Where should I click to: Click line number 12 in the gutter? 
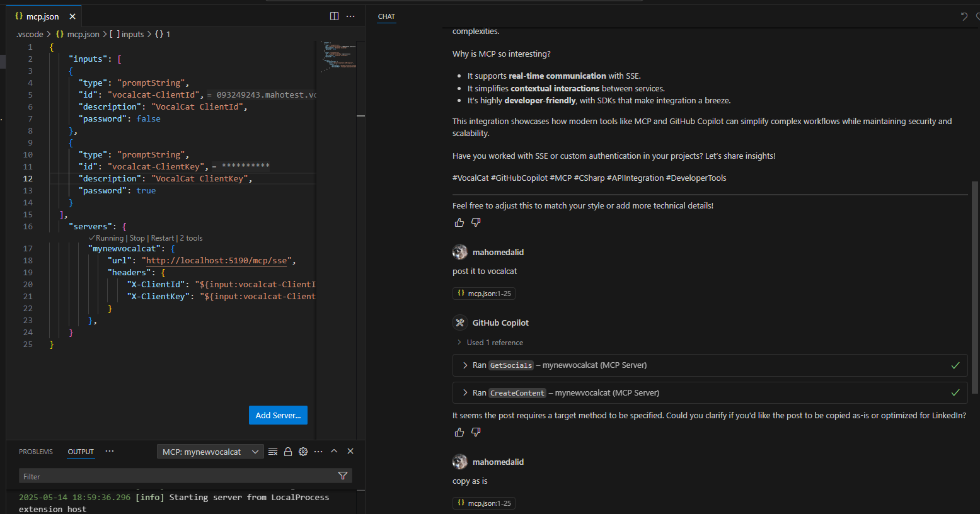[x=28, y=178]
